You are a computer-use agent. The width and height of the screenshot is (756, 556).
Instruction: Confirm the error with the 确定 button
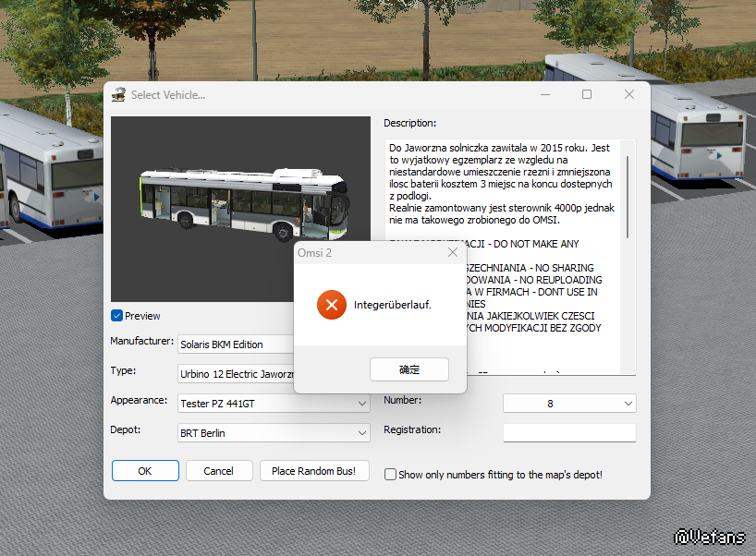[409, 369]
